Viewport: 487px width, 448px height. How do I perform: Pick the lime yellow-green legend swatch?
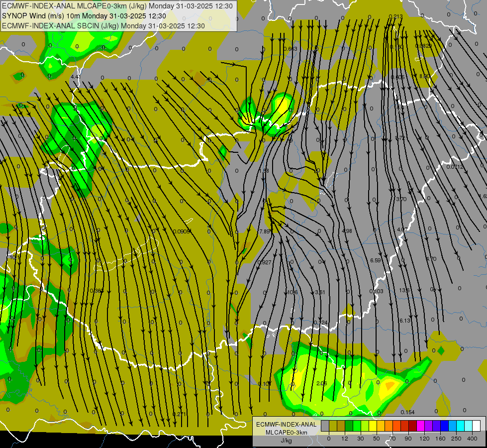coord(365,426)
